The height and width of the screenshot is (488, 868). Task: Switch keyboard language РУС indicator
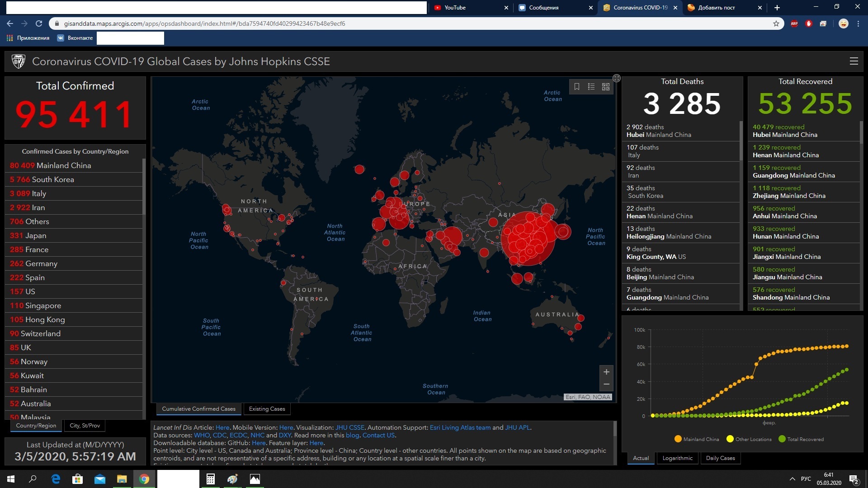point(806,479)
